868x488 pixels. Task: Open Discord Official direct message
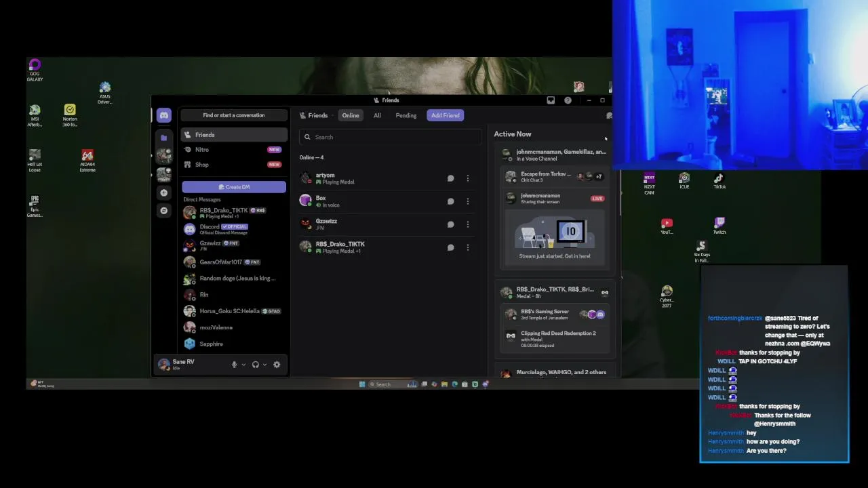click(234, 229)
